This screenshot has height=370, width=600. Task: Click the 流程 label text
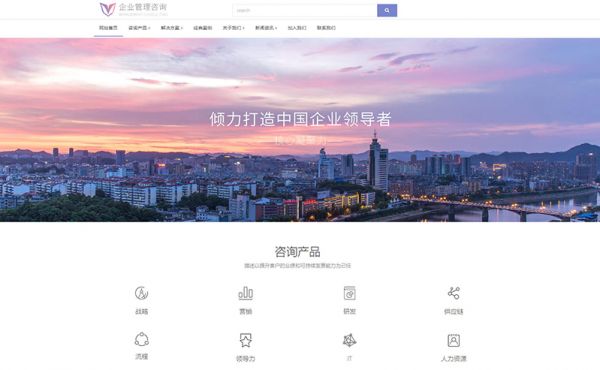tap(142, 357)
